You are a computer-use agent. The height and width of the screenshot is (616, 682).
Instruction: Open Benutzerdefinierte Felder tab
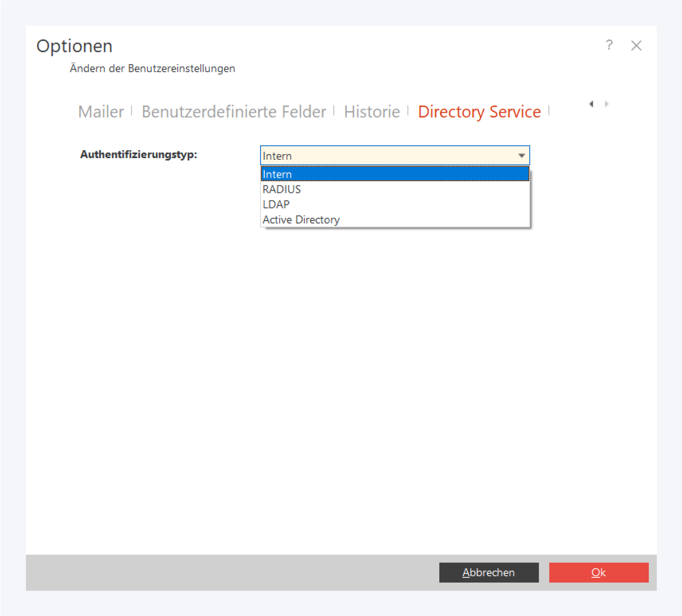click(x=234, y=112)
